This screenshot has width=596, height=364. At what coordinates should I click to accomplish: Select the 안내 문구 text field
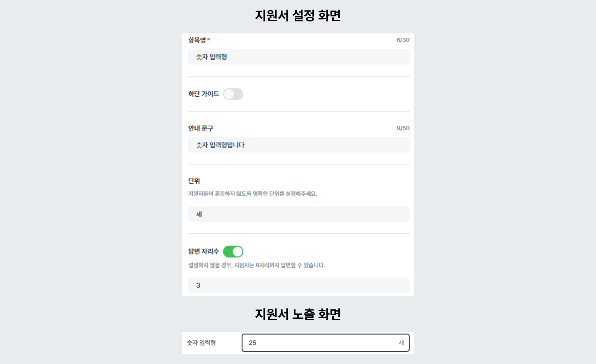(298, 145)
